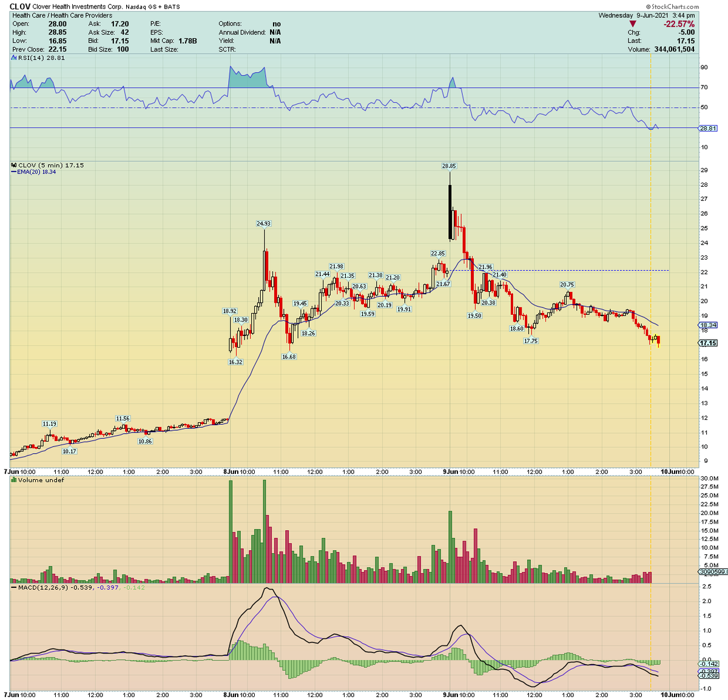Click the 17.75 low price annotation
This screenshot has height=700, width=728.
click(531, 341)
